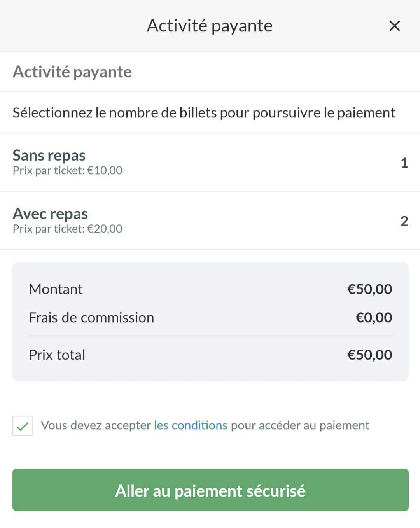The height and width of the screenshot is (528, 420).
Task: Open the "les conditions" link
Action: coord(191,425)
